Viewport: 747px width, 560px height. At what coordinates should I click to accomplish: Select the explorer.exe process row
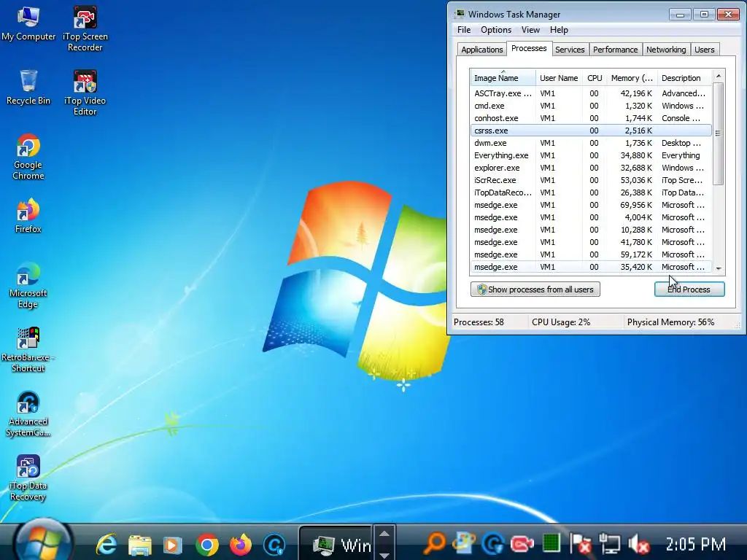591,168
